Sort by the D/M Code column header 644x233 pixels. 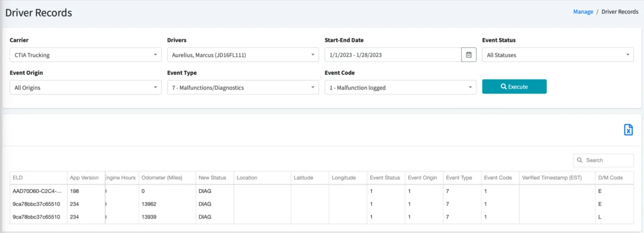point(617,178)
